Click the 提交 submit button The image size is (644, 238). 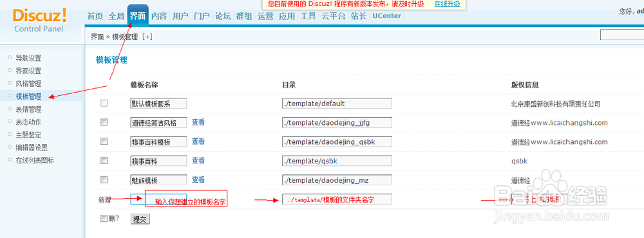(x=140, y=219)
